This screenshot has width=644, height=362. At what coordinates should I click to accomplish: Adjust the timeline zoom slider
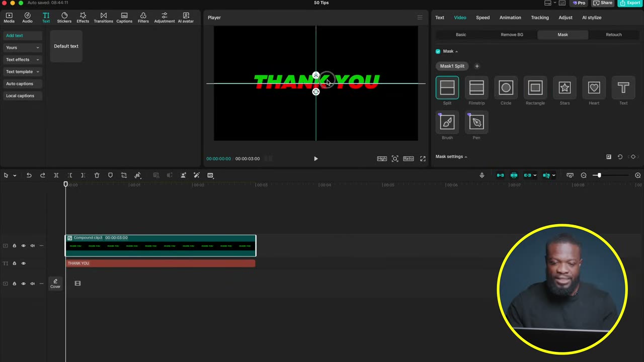(599, 175)
